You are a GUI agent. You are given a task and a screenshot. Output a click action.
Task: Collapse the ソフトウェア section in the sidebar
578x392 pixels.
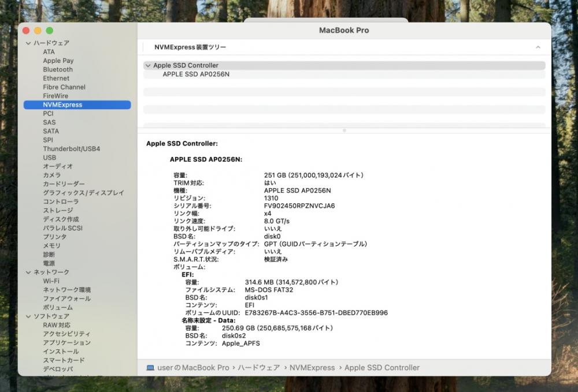point(28,316)
